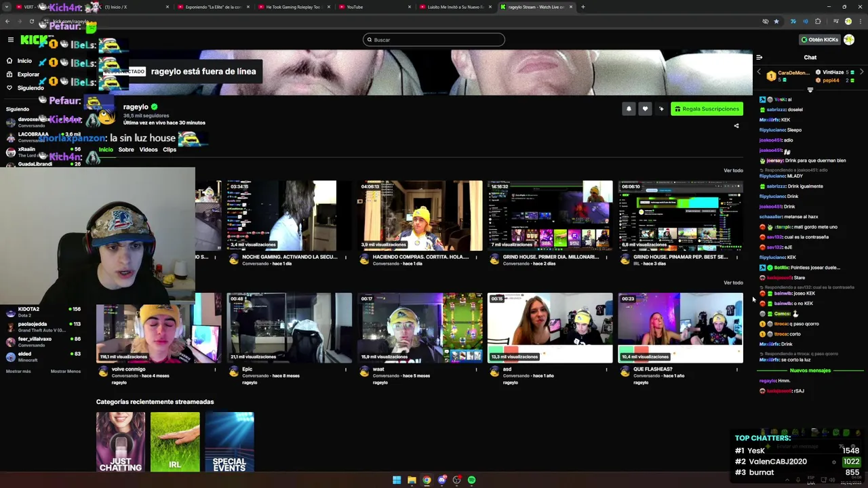868x488 pixels.
Task: Show previous chat leaderboard entries
Action: click(759, 73)
